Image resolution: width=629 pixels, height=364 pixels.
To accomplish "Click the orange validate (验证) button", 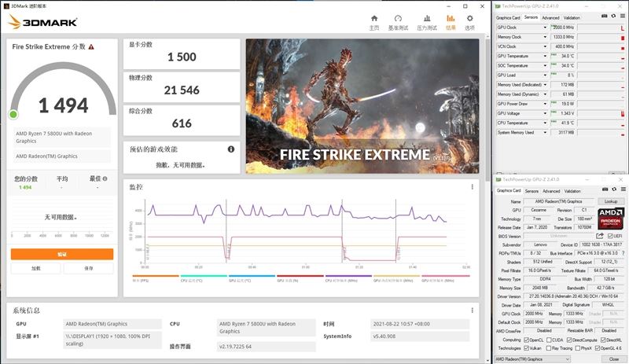I will [x=62, y=254].
